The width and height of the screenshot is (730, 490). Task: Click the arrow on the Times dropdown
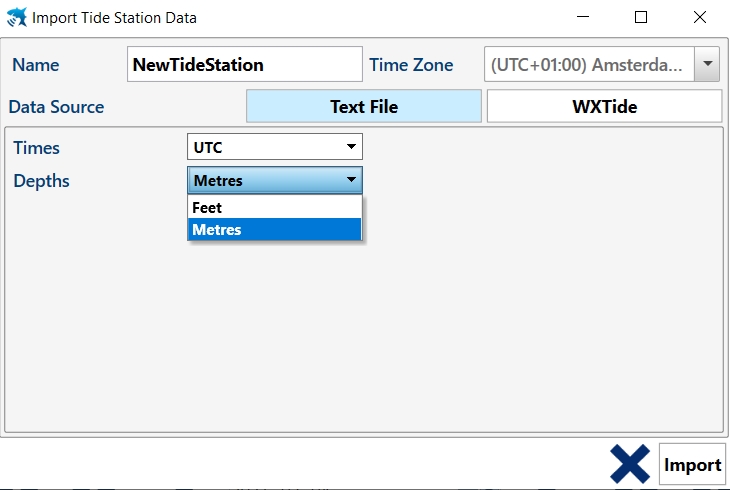click(x=351, y=147)
